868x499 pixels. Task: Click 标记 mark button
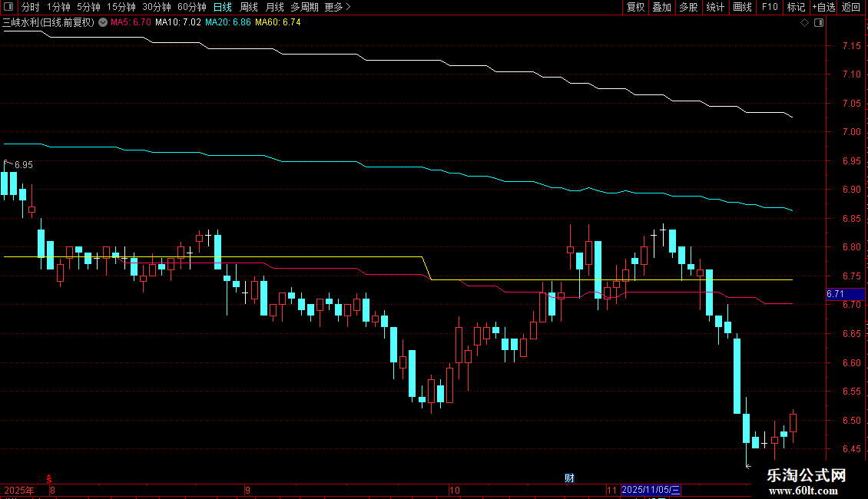click(796, 7)
